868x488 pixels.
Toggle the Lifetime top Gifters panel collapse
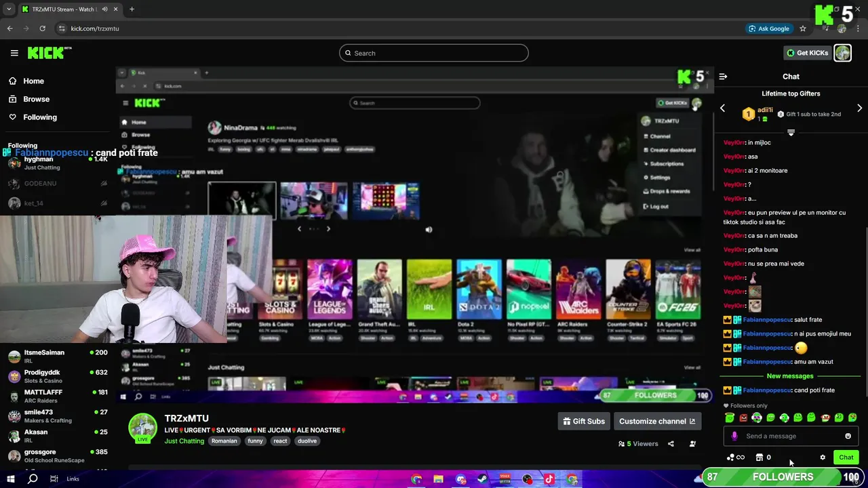[791, 132]
